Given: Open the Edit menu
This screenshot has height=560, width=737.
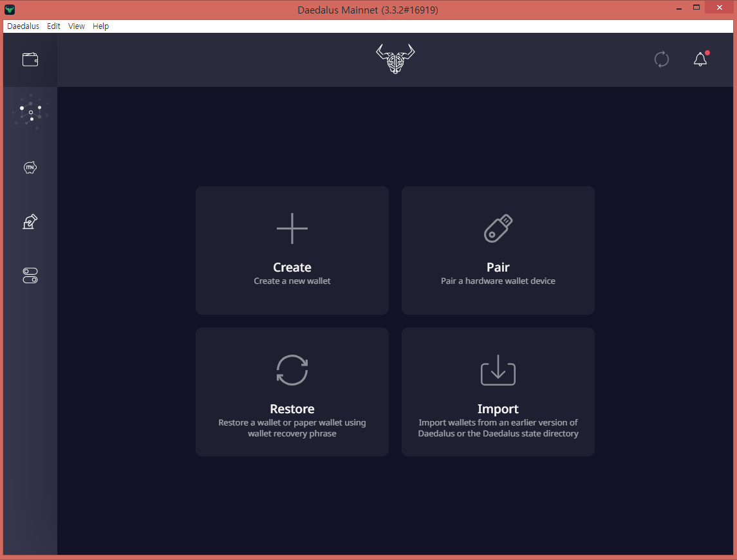Looking at the screenshot, I should tap(53, 26).
